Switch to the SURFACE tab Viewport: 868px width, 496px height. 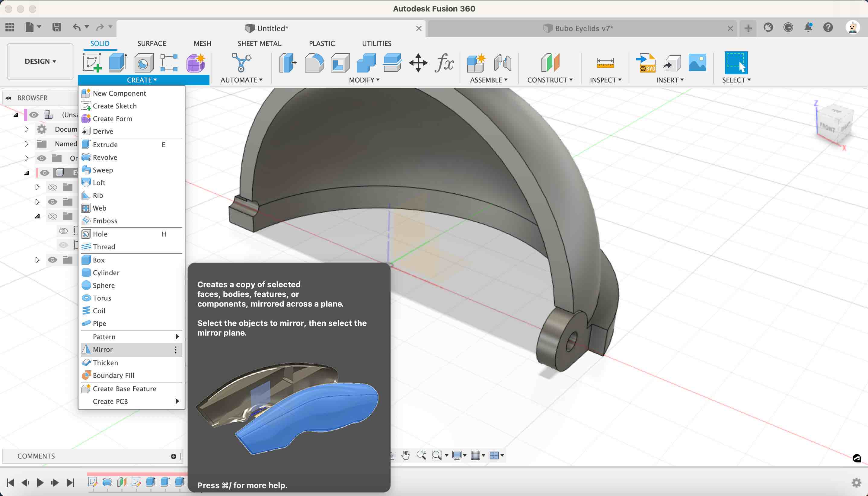click(152, 43)
